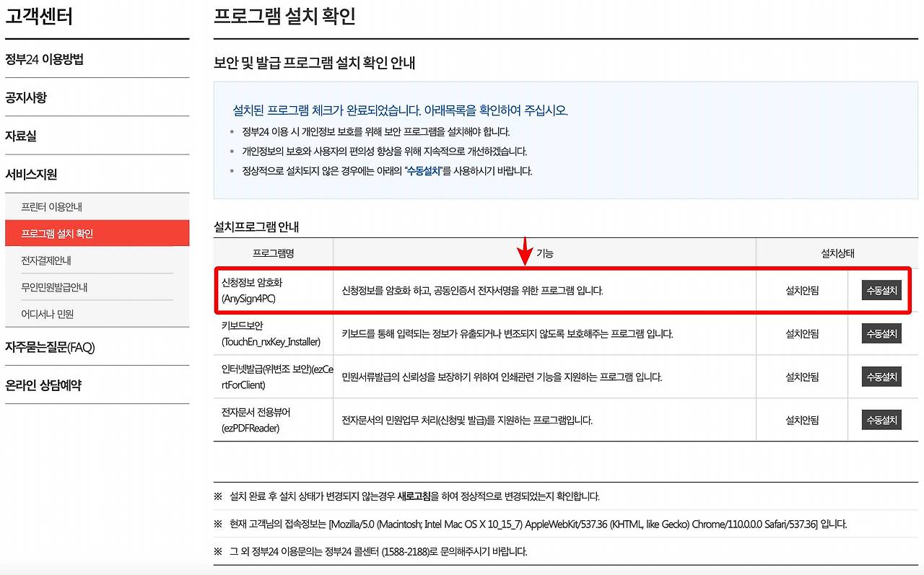Open the 자료실 section
The height and width of the screenshot is (575, 924).
23,135
